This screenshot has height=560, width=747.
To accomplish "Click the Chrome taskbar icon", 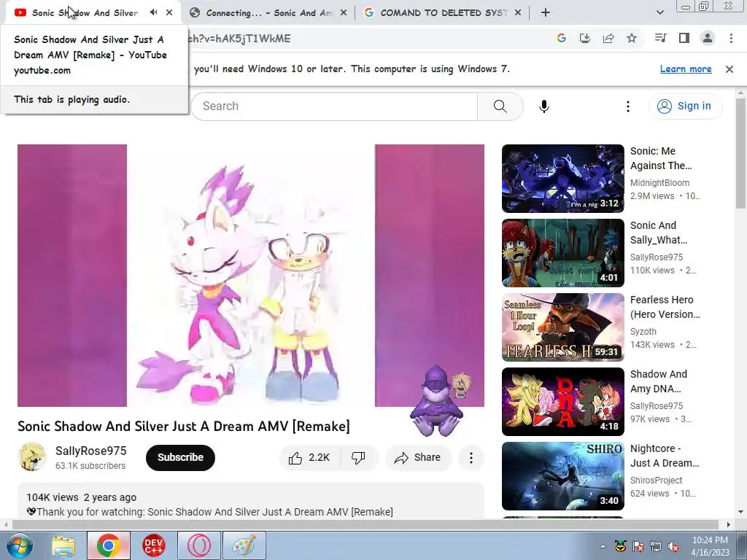I will coord(108,545).
